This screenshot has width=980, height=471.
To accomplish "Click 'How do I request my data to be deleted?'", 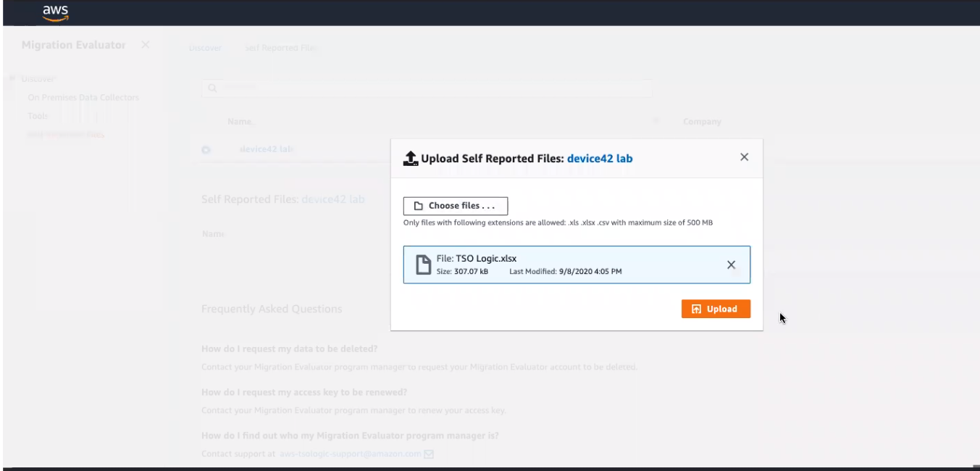I will click(290, 349).
